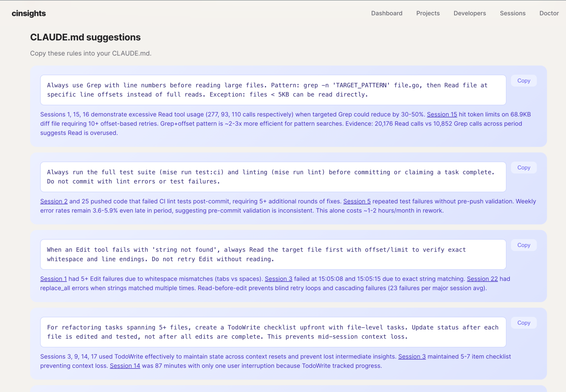This screenshot has height=392, width=566.
Task: View Session 5 with repeated test failures
Action: tap(357, 201)
